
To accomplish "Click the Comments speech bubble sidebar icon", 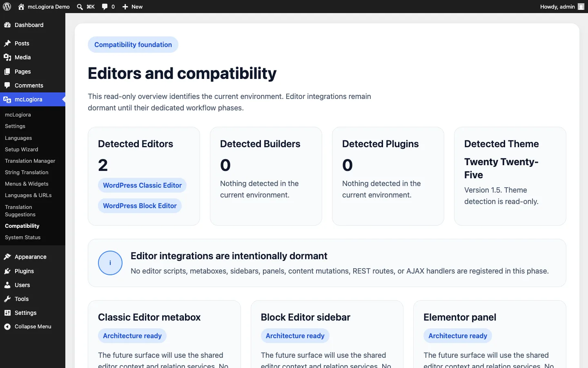I will coord(7,85).
